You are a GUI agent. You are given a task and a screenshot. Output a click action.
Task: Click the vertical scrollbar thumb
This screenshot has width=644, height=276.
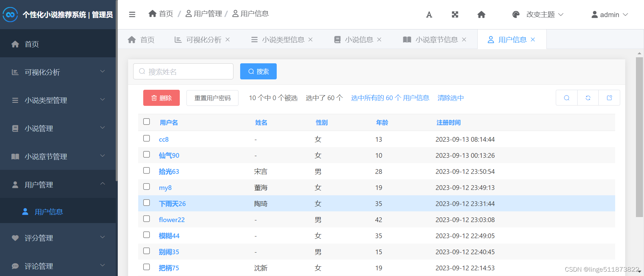639,137
